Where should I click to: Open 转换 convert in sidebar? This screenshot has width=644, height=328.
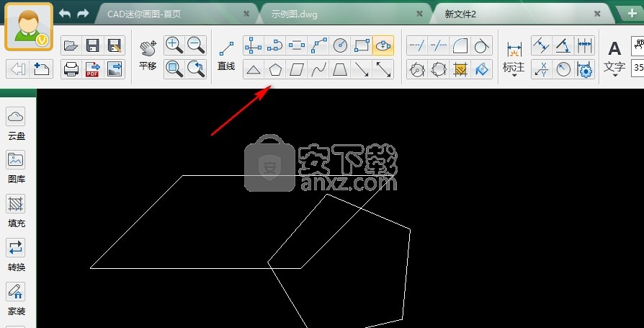[x=16, y=255]
